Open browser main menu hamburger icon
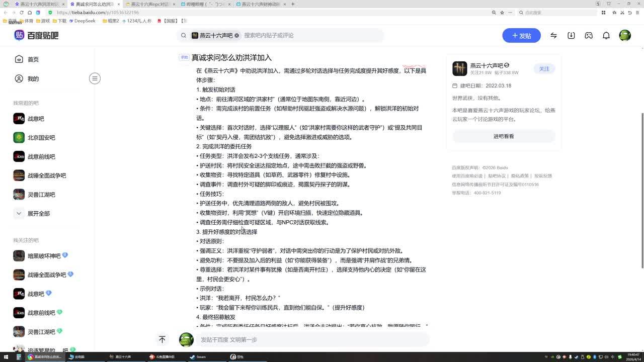644x362 pixels. tap(637, 13)
